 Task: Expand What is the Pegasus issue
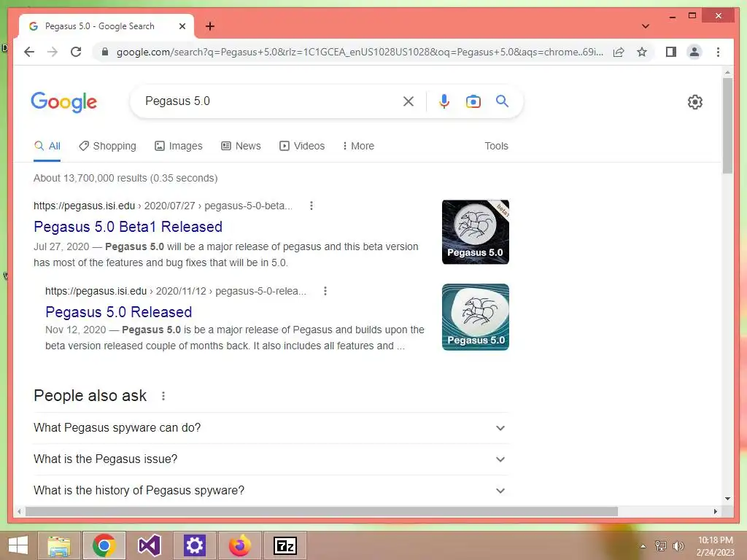(271, 459)
